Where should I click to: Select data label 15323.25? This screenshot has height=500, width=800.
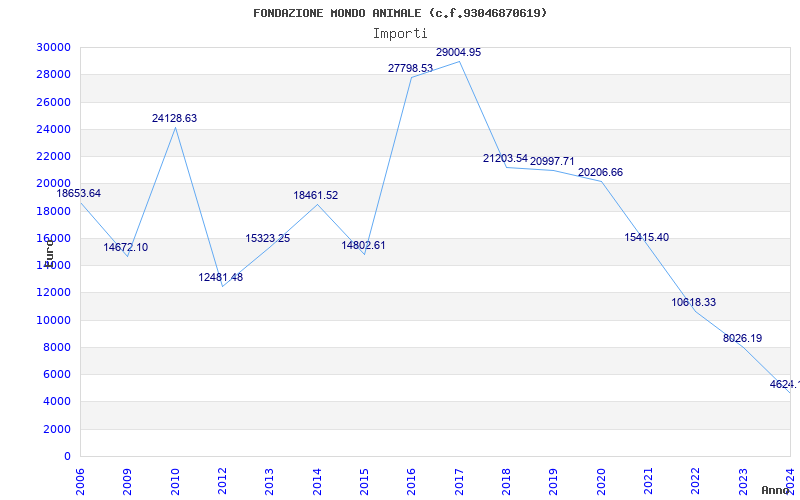pyautogui.click(x=268, y=238)
